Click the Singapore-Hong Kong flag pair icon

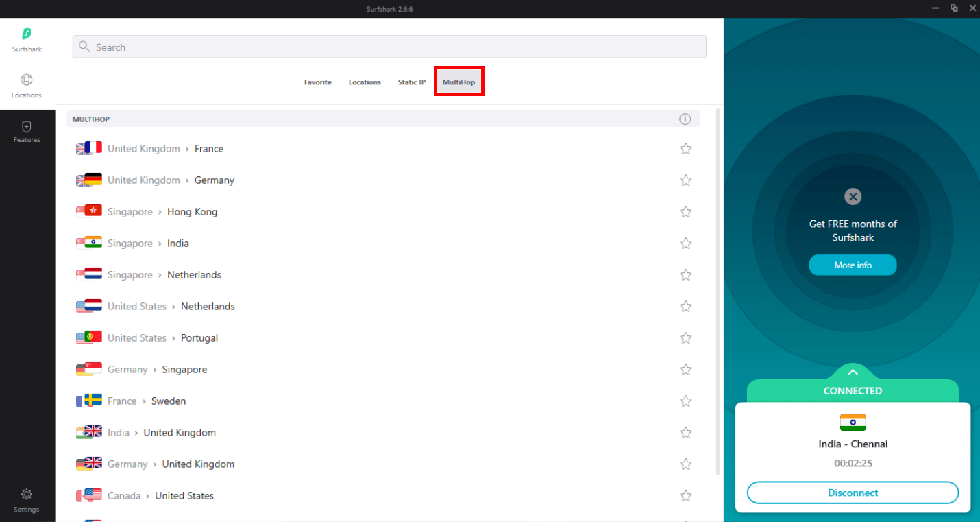point(89,211)
